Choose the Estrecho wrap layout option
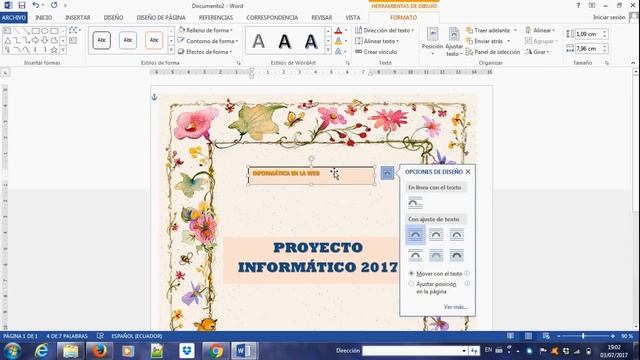 436,235
